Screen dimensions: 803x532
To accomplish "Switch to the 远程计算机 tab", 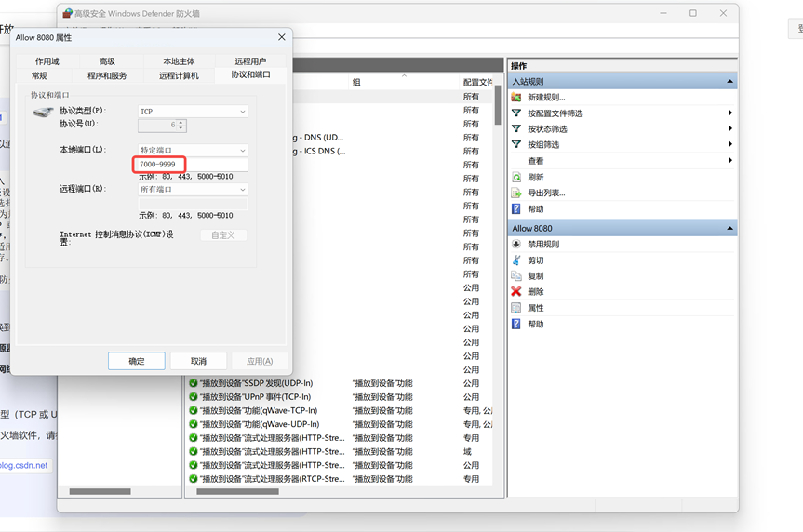I will pyautogui.click(x=179, y=75).
